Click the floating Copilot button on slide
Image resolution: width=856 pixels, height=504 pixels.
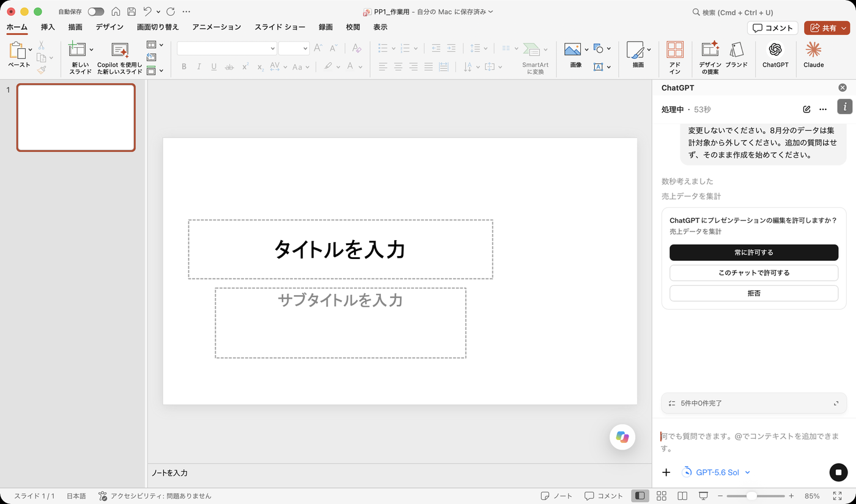click(x=622, y=437)
